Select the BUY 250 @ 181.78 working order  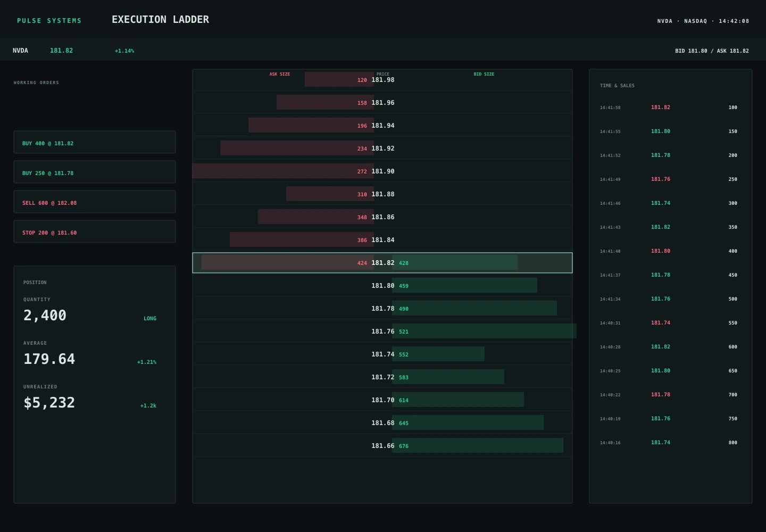pos(95,172)
